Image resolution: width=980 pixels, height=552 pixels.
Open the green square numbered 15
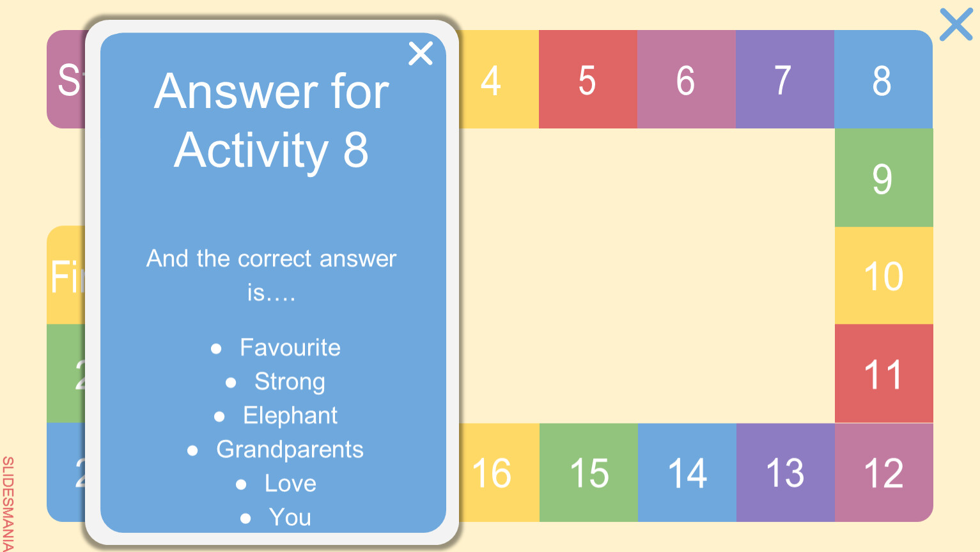tap(588, 473)
